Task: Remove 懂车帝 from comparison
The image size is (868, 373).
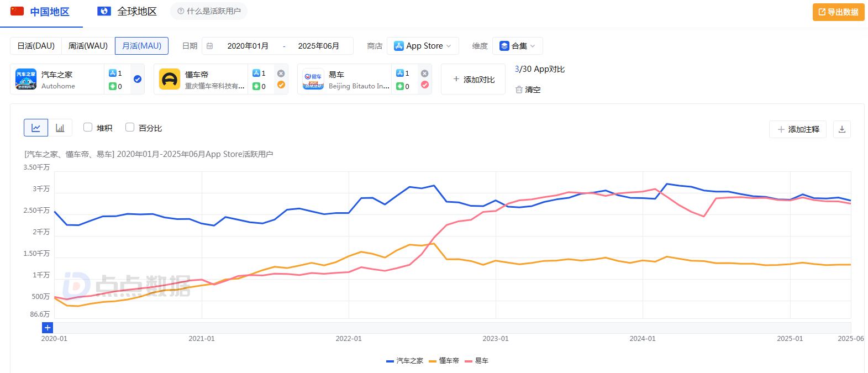Action: pos(281,73)
